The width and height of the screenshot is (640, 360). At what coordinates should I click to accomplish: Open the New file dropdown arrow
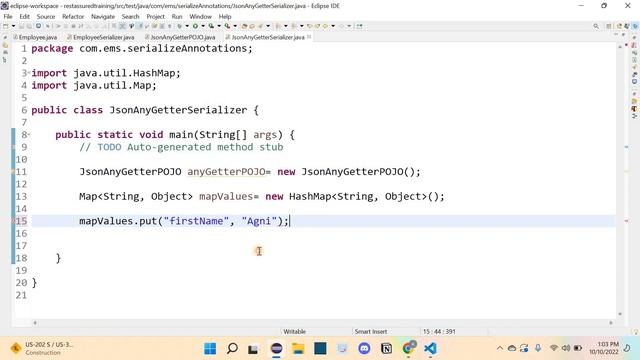pos(13,26)
